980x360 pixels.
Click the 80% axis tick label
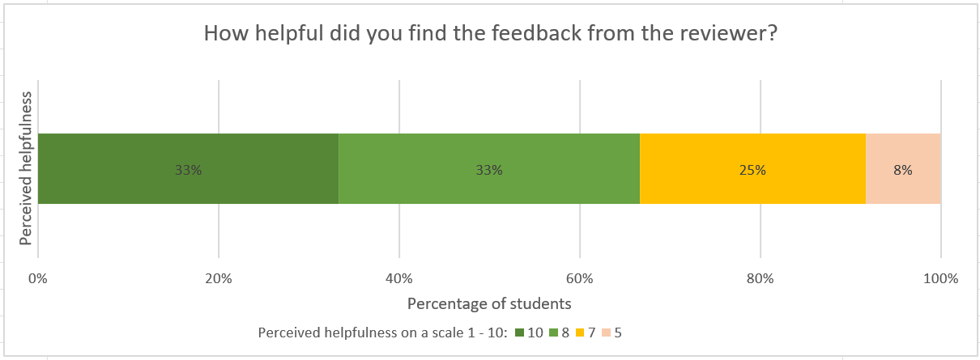click(x=761, y=278)
